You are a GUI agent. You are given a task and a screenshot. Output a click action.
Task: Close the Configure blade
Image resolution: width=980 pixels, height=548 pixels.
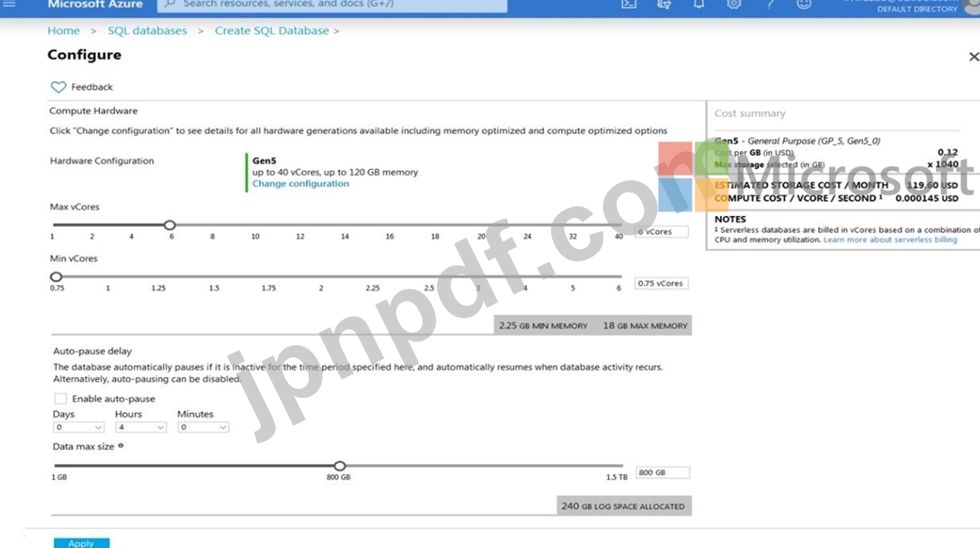click(x=973, y=57)
